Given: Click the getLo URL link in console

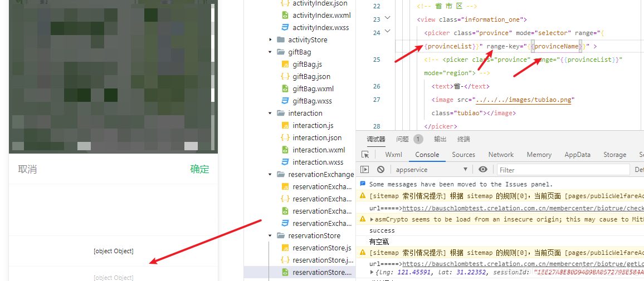Looking at the screenshot, I should 523,264.
